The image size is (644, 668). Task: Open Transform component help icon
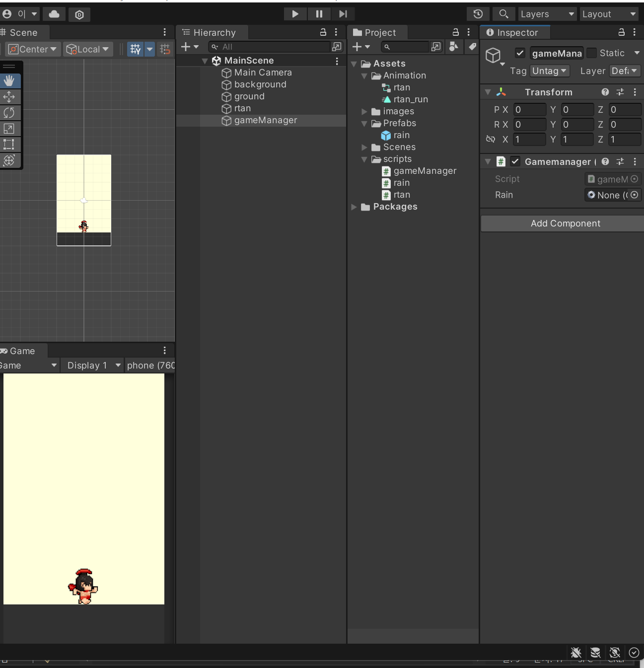[605, 92]
